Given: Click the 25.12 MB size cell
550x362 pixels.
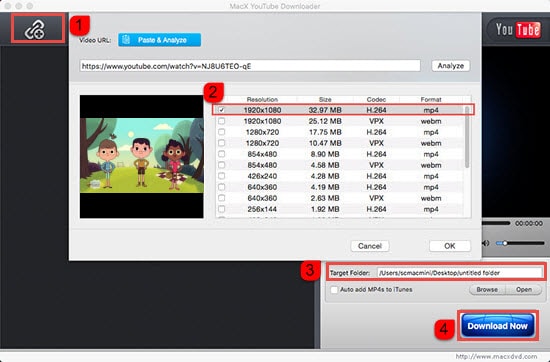Looking at the screenshot, I should coord(325,121).
